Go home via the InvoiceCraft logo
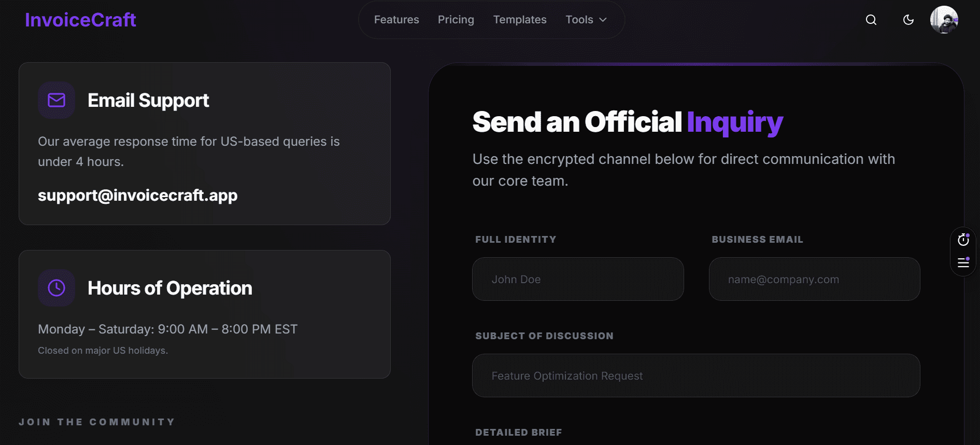The height and width of the screenshot is (445, 980). pos(80,20)
